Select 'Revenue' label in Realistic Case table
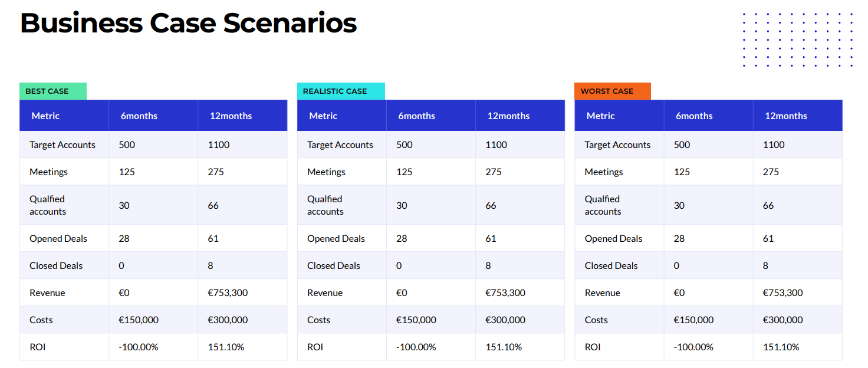This screenshot has width=868, height=368. tap(325, 293)
